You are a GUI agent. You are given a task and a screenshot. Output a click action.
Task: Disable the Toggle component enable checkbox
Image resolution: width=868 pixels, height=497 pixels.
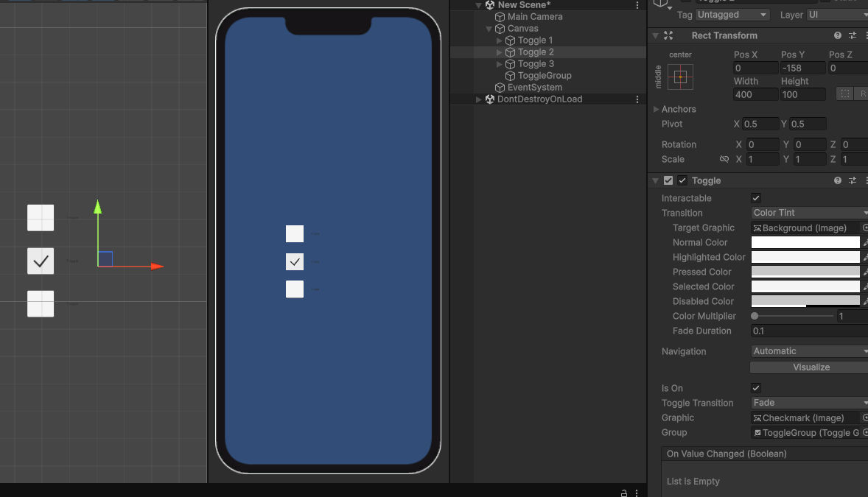tap(682, 180)
